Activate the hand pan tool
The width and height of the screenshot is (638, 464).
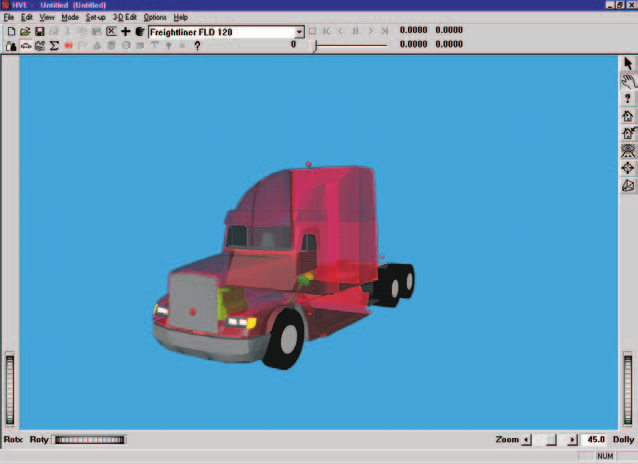[628, 81]
